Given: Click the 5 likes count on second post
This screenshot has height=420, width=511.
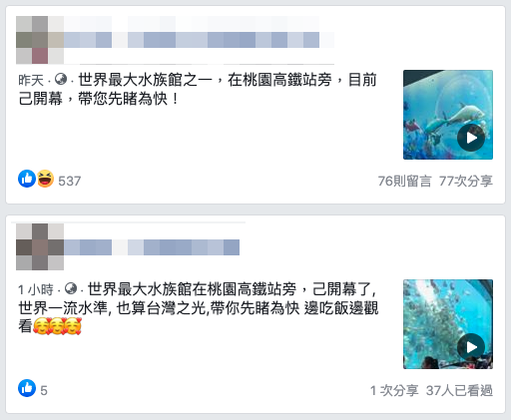Looking at the screenshot, I should (44, 390).
